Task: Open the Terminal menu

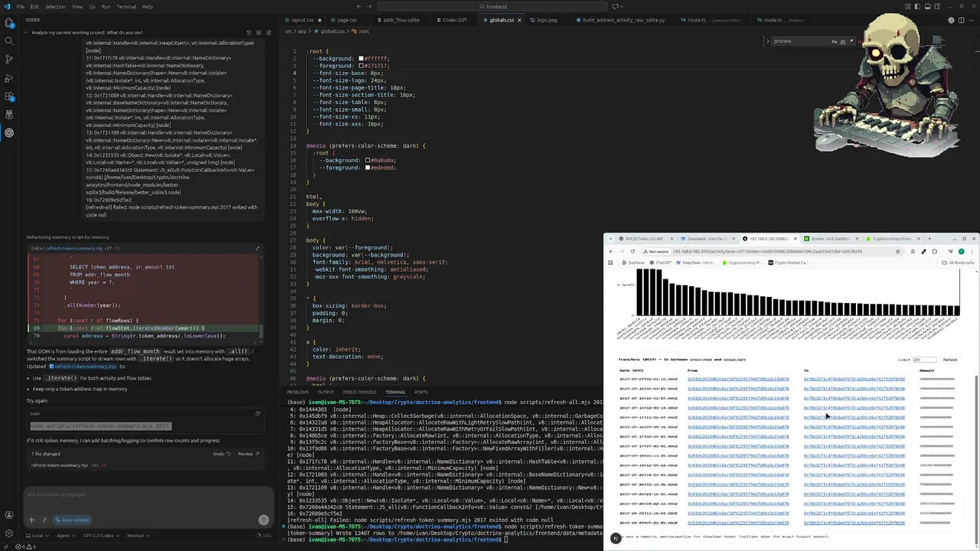Action: pyautogui.click(x=126, y=6)
